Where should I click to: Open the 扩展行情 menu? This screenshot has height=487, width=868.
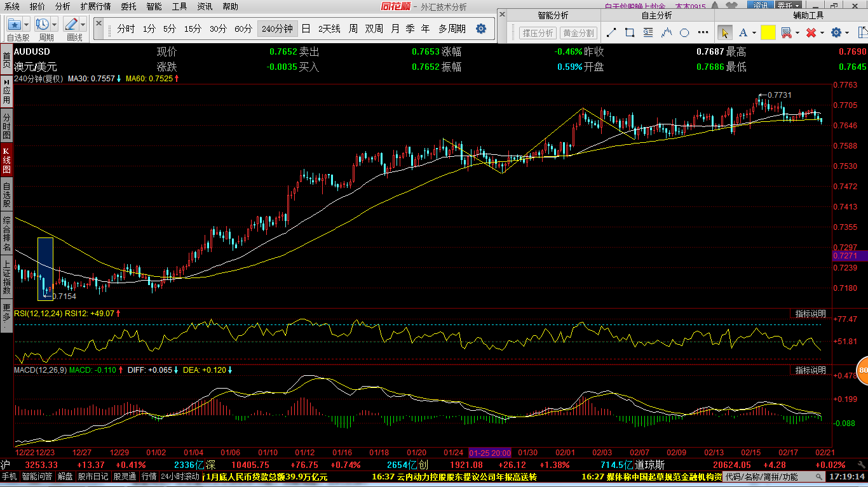[x=95, y=6]
